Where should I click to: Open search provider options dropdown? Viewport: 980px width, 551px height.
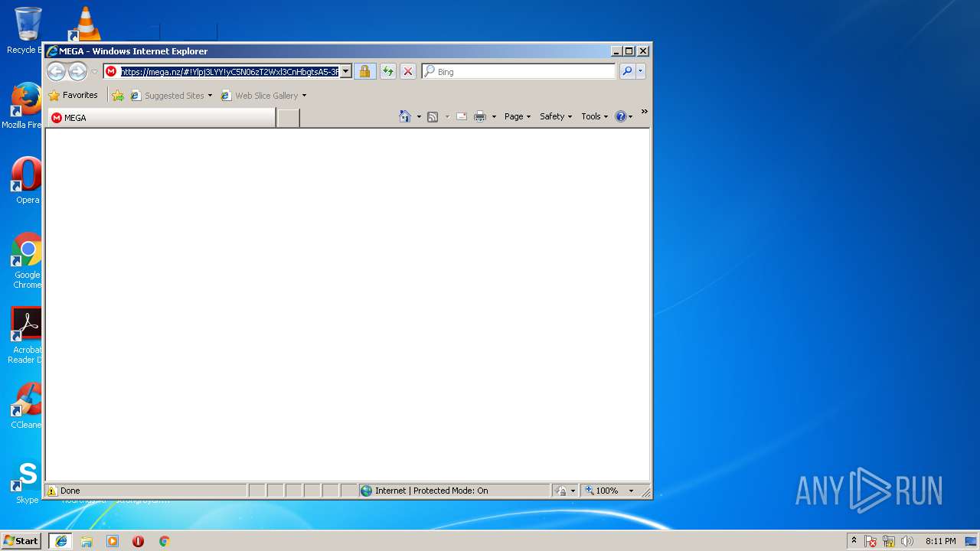tap(641, 71)
